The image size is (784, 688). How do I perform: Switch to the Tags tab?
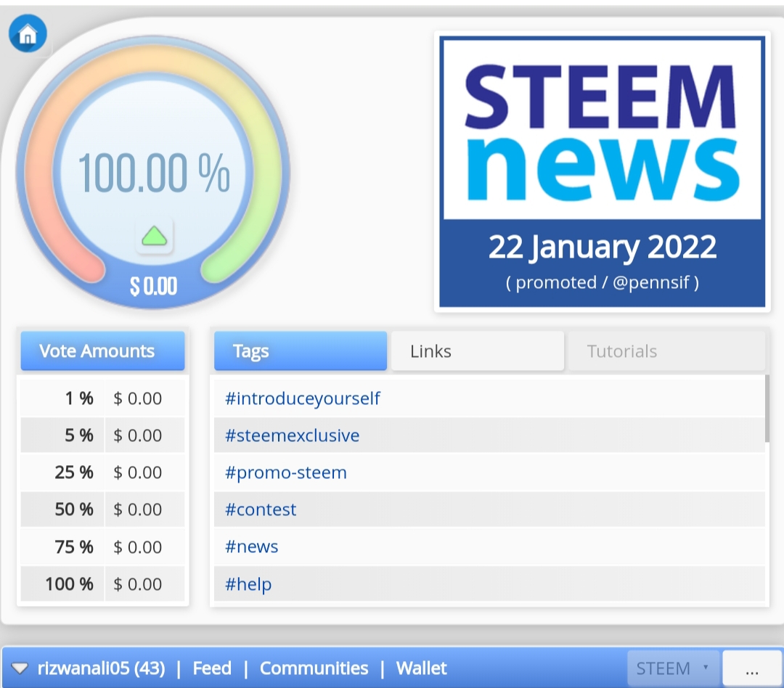(301, 351)
